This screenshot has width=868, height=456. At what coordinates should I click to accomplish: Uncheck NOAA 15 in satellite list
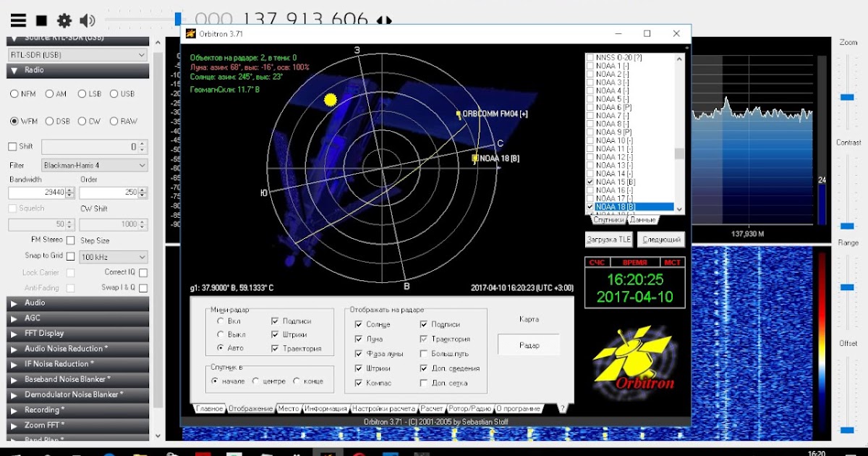coord(590,182)
